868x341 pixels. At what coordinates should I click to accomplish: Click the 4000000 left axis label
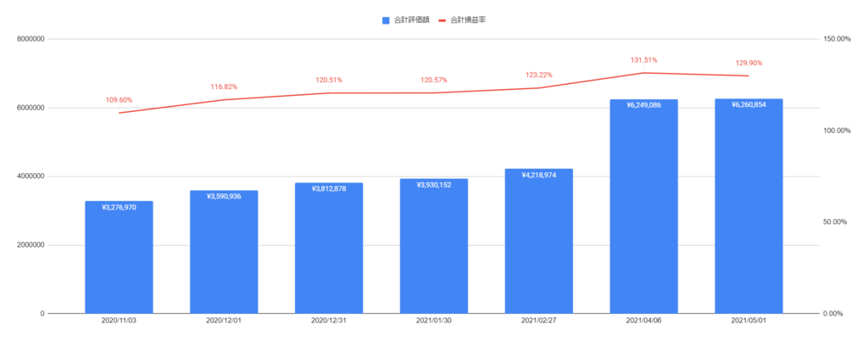pos(31,176)
